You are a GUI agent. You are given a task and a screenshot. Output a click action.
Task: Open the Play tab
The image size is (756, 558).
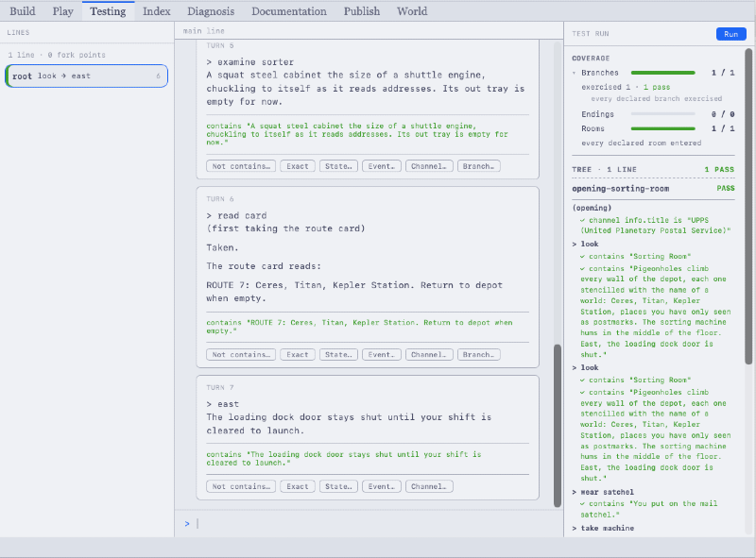coord(62,11)
